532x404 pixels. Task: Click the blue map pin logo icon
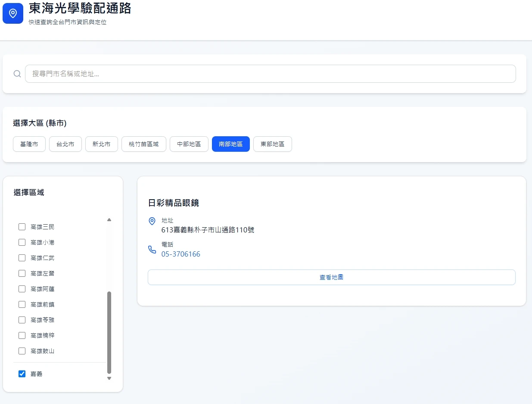[13, 13]
